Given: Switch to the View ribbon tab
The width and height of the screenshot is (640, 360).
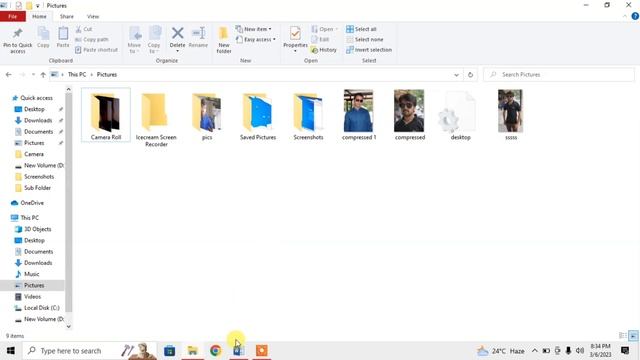Looking at the screenshot, I should click(93, 16).
